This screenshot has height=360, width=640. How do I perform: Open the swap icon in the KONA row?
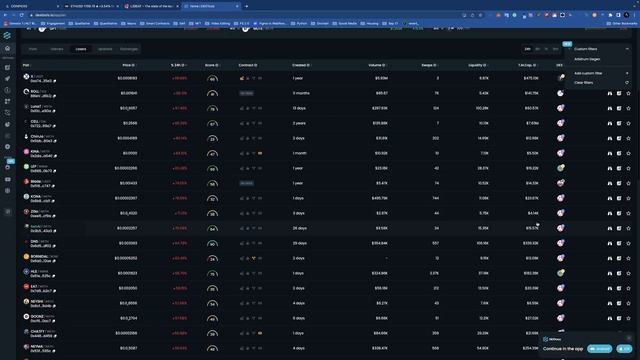click(x=619, y=198)
